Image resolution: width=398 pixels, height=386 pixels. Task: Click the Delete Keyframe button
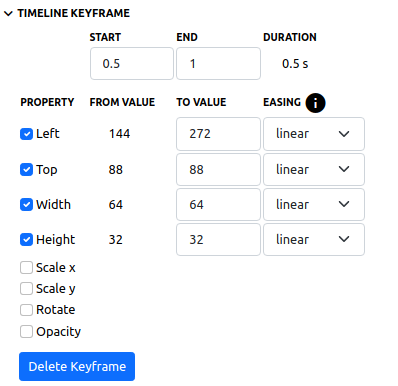click(x=77, y=367)
